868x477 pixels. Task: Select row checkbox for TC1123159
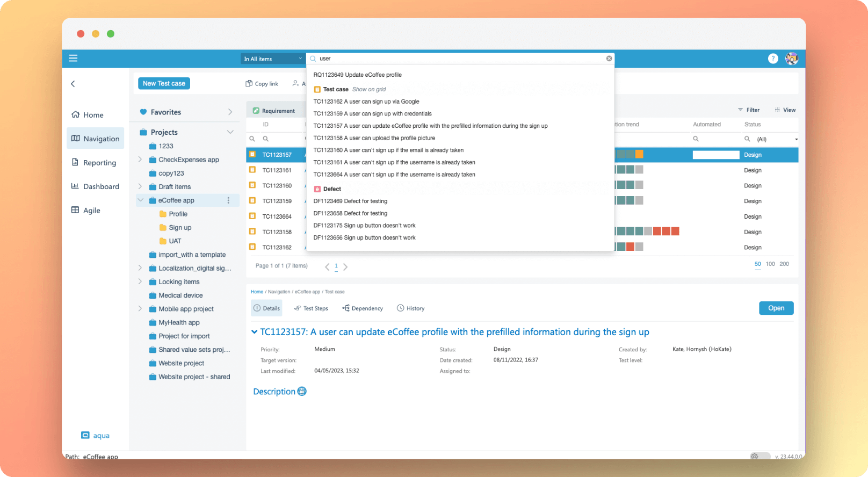[x=252, y=201]
